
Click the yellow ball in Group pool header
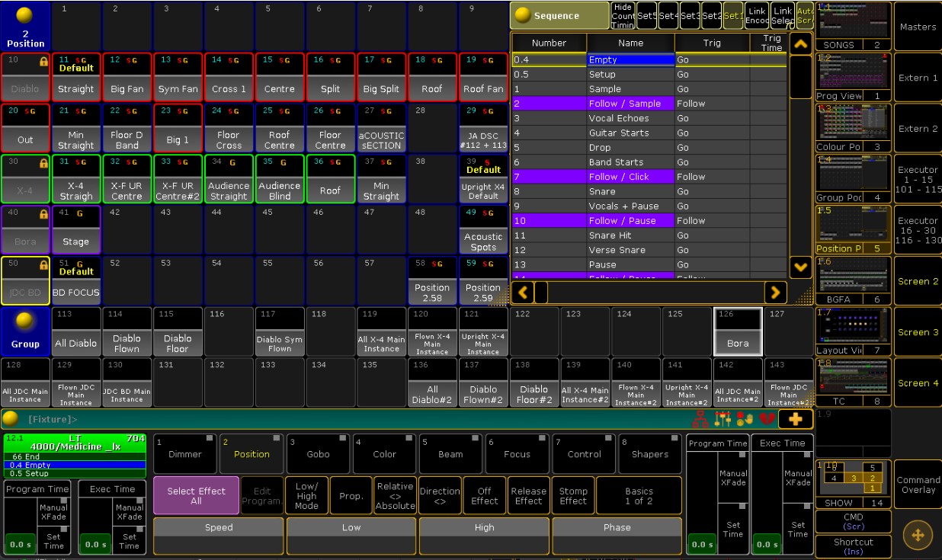click(x=25, y=322)
